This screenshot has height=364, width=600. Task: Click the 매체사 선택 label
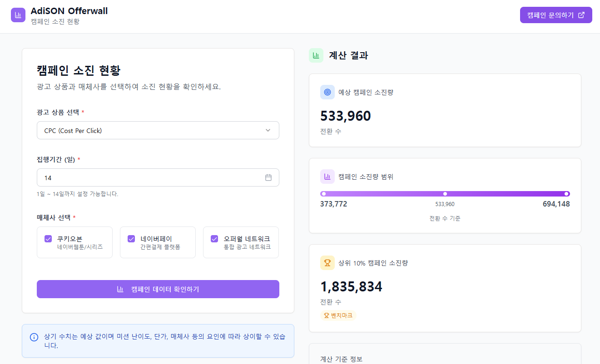coord(54,217)
